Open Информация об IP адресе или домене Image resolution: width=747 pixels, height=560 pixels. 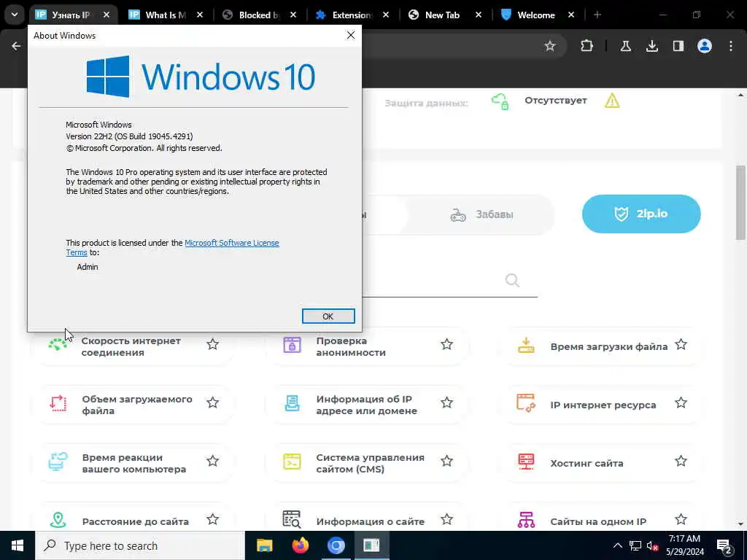click(366, 405)
